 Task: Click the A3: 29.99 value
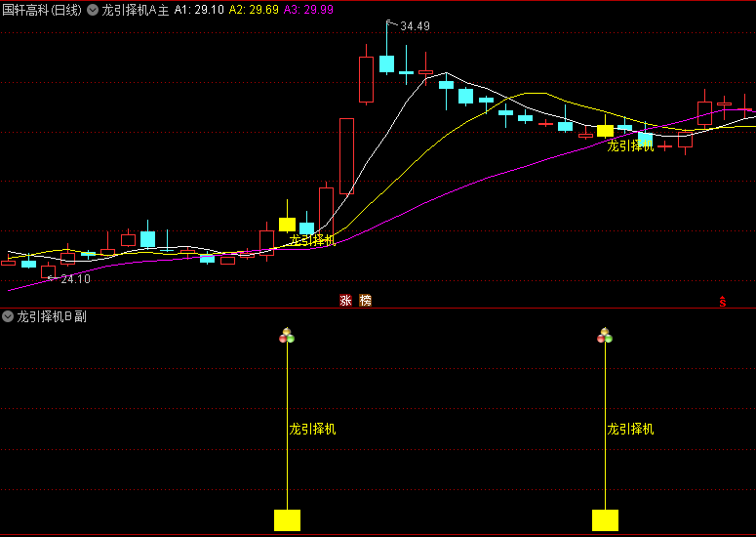tap(308, 10)
